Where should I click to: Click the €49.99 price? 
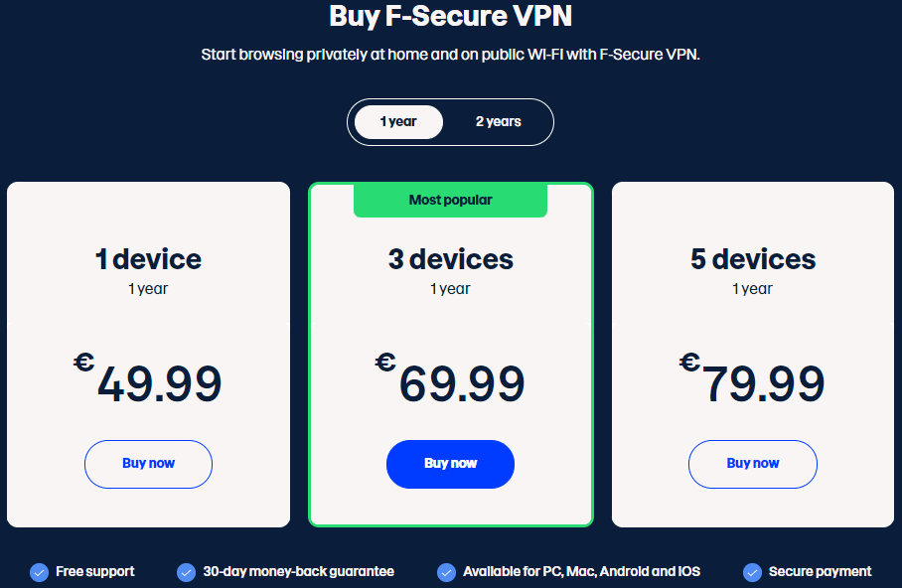(x=148, y=377)
